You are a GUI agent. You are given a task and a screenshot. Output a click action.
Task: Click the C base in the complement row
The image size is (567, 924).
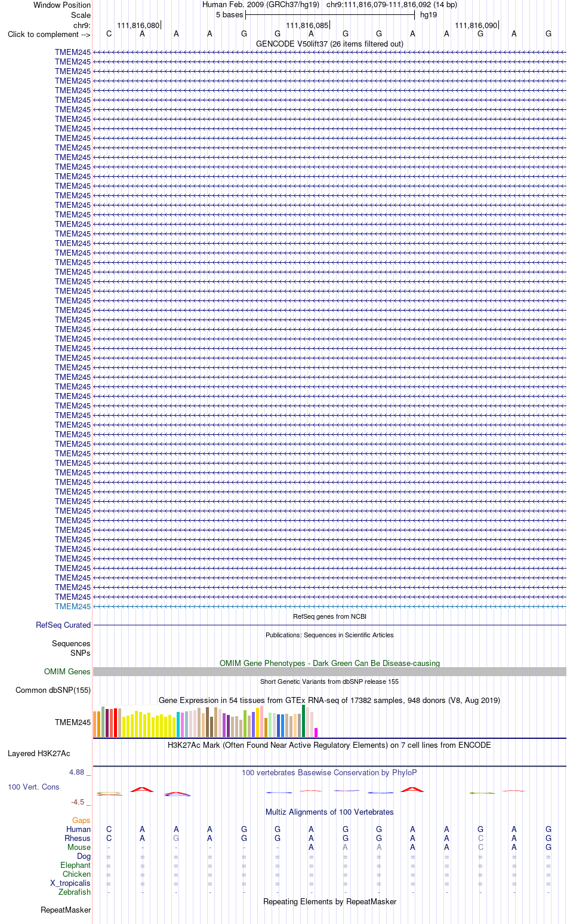click(x=109, y=34)
